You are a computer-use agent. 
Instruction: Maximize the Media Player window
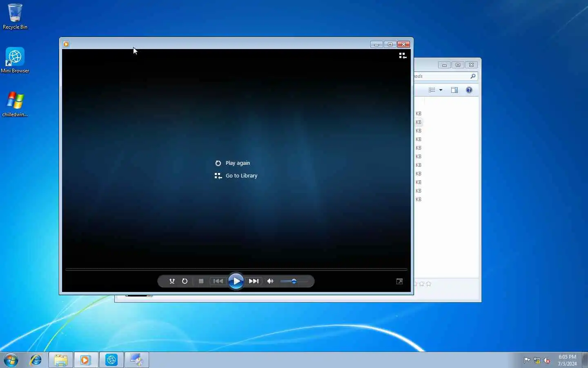390,44
